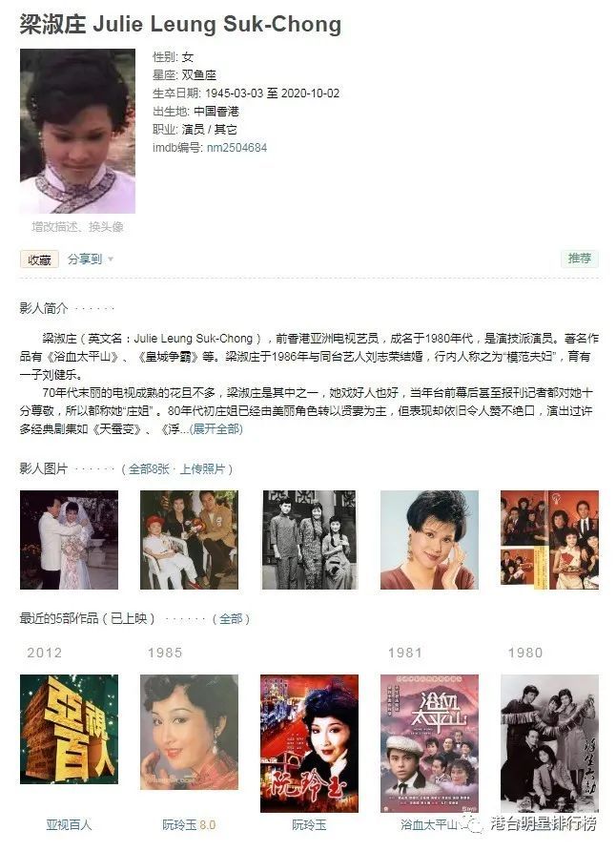The width and height of the screenshot is (616, 851).
Task: Click 增改描述、换头像 edit link under portrait
Action: (x=77, y=227)
